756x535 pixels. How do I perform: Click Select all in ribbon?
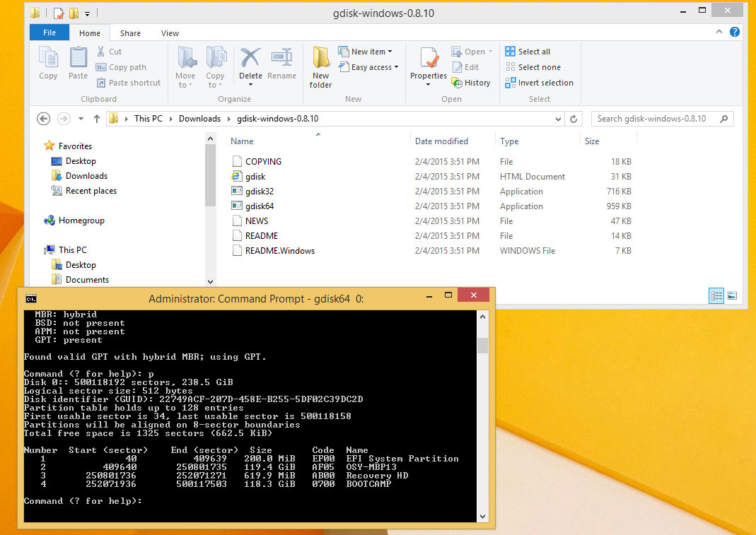528,52
